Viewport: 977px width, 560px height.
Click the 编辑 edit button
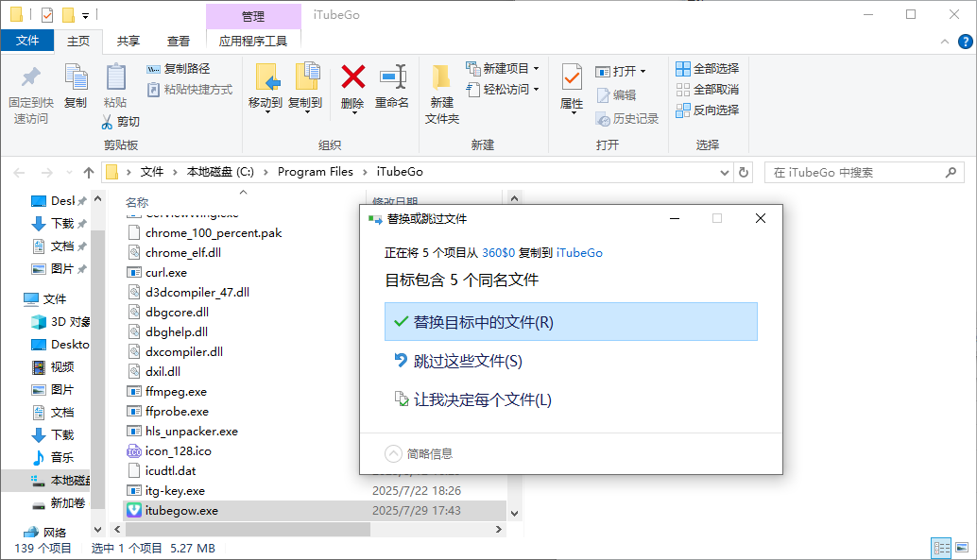pos(616,94)
